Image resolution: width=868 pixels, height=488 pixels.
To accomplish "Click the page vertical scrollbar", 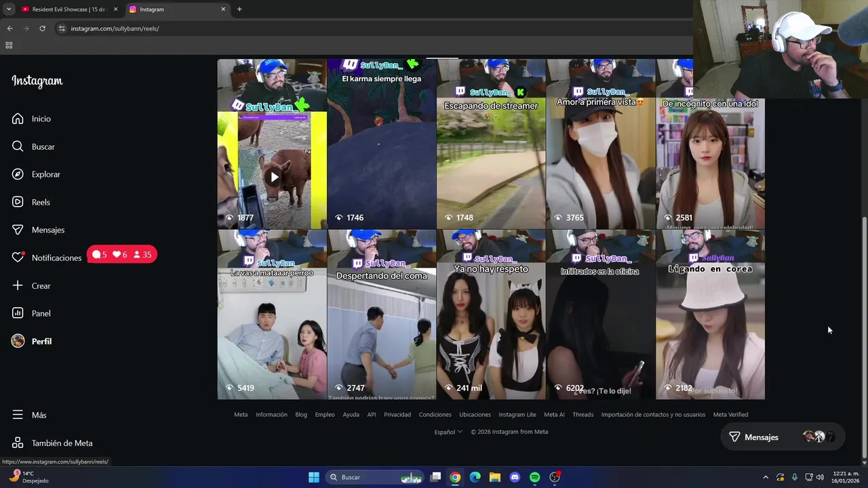I will point(863,337).
